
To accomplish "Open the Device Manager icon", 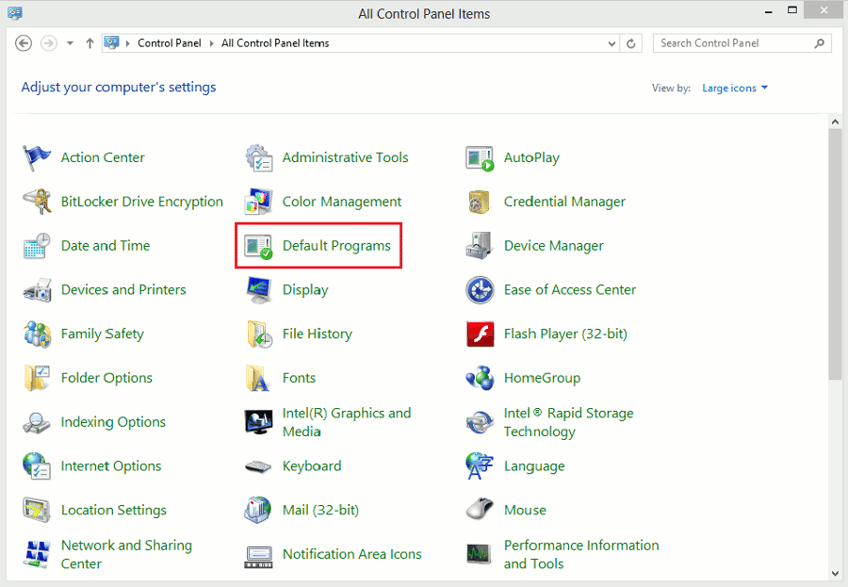I will coord(479,246).
